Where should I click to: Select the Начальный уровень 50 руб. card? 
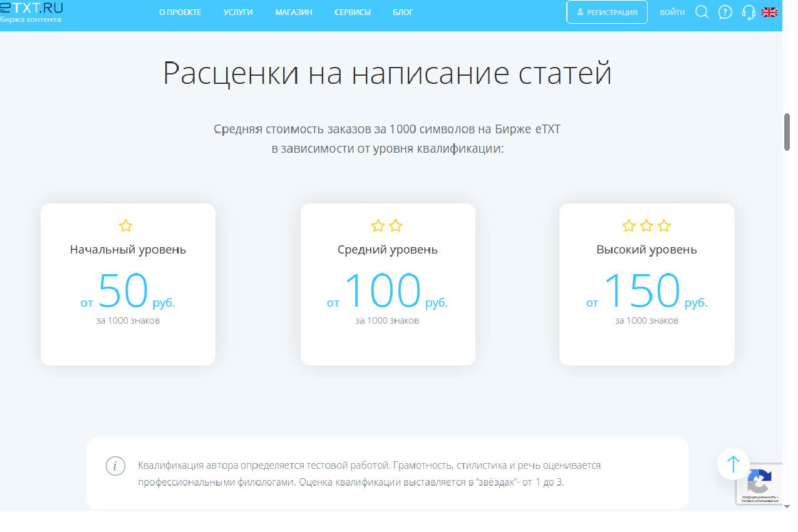(128, 284)
